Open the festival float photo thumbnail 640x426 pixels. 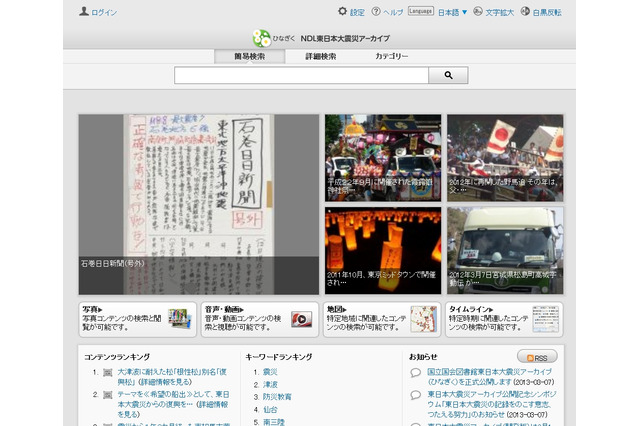[x=383, y=158]
